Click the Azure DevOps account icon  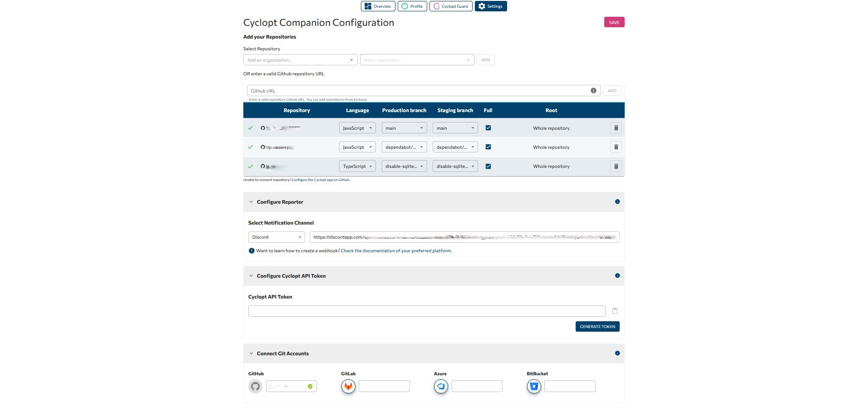[440, 386]
